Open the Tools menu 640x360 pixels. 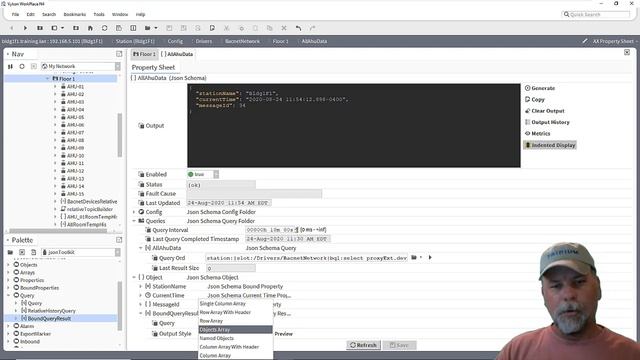click(x=99, y=14)
